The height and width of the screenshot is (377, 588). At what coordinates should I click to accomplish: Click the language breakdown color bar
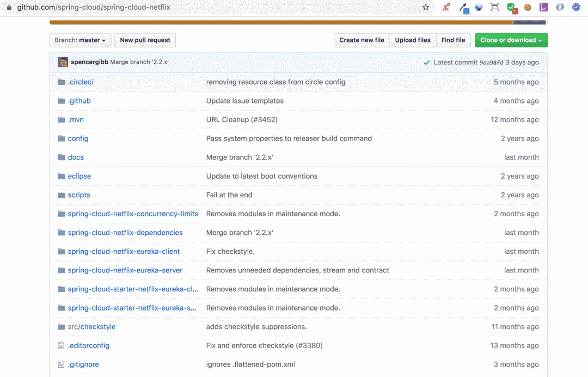click(281, 22)
